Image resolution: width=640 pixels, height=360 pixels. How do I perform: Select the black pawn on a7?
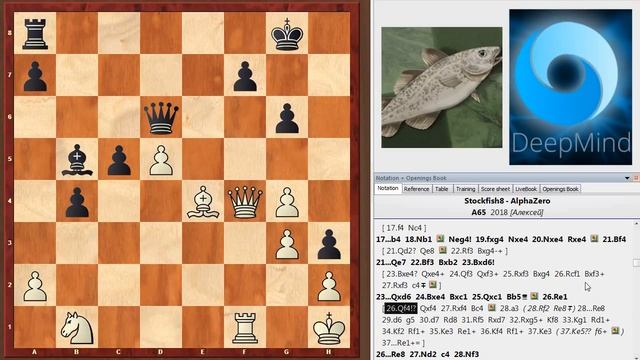(x=35, y=76)
